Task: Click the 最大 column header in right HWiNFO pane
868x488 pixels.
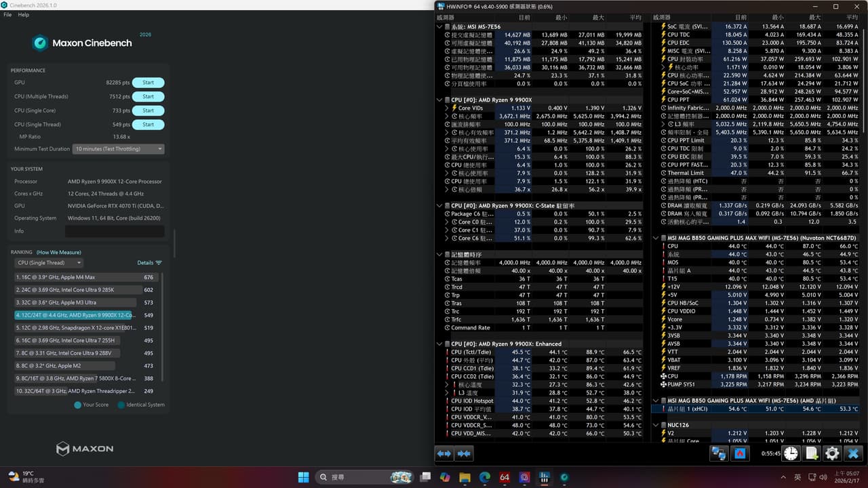Action: click(x=814, y=17)
